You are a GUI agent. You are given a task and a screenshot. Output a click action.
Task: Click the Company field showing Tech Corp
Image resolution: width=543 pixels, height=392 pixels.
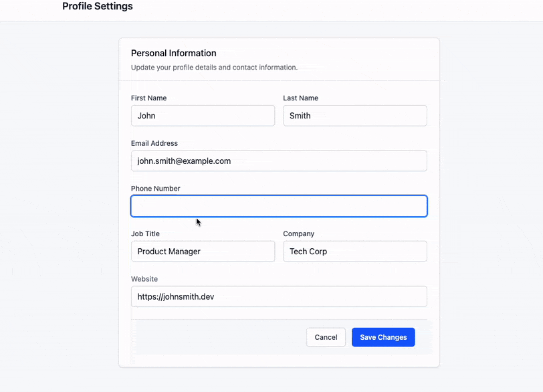click(x=355, y=252)
